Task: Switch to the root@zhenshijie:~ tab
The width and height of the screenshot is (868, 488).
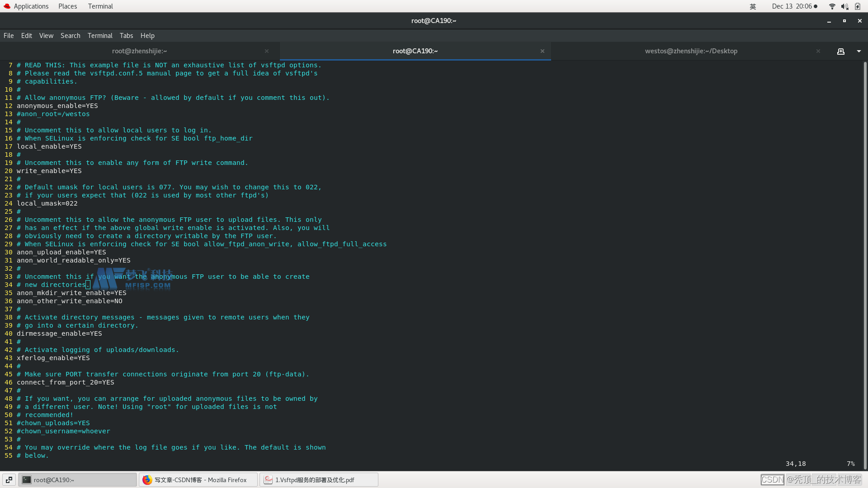Action: [139, 51]
